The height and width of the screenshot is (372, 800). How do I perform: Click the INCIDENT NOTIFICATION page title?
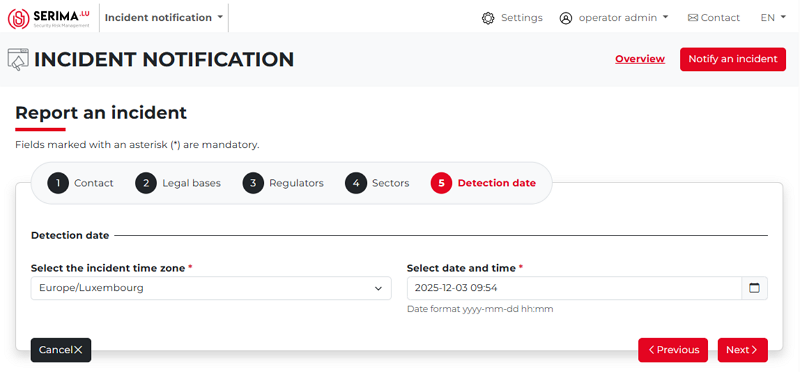(x=164, y=60)
